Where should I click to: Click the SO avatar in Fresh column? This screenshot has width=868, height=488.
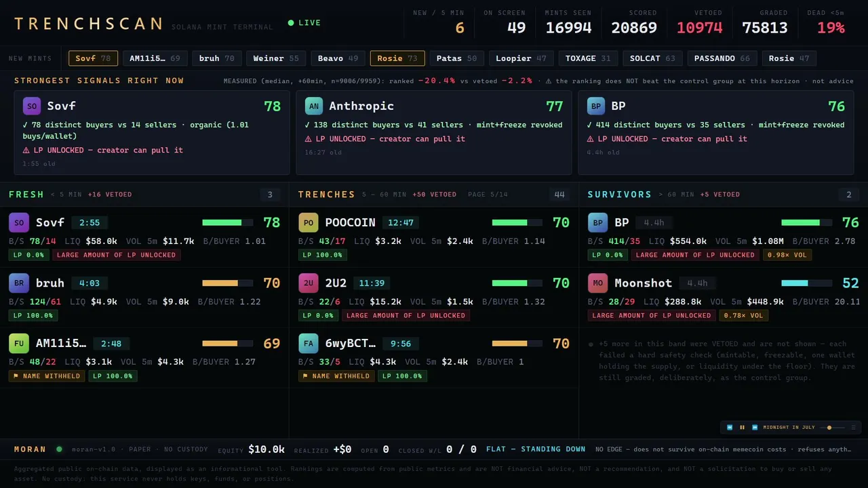(x=19, y=222)
